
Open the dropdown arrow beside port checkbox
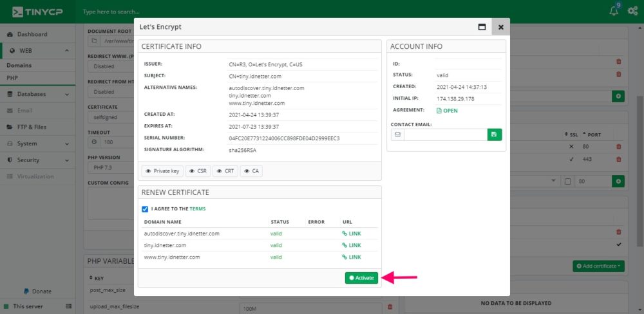point(553,181)
